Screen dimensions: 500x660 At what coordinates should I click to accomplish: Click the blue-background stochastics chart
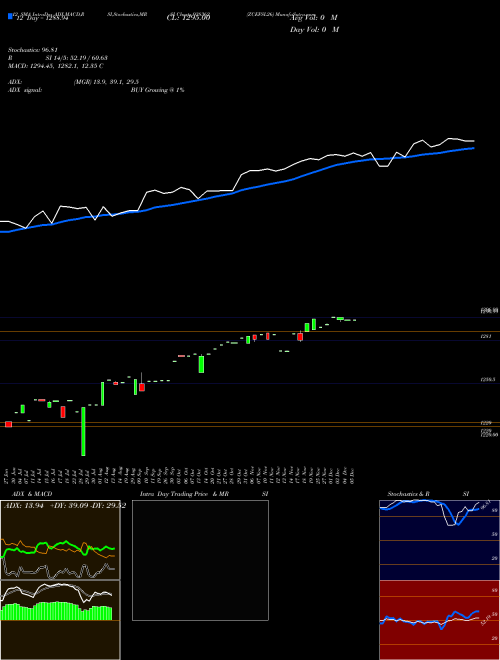pos(439,540)
